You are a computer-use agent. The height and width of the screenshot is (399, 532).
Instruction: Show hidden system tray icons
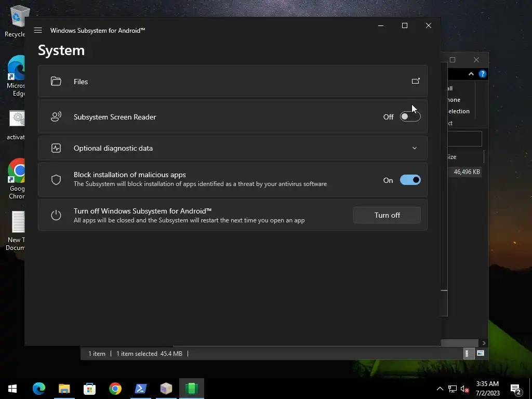pyautogui.click(x=440, y=389)
